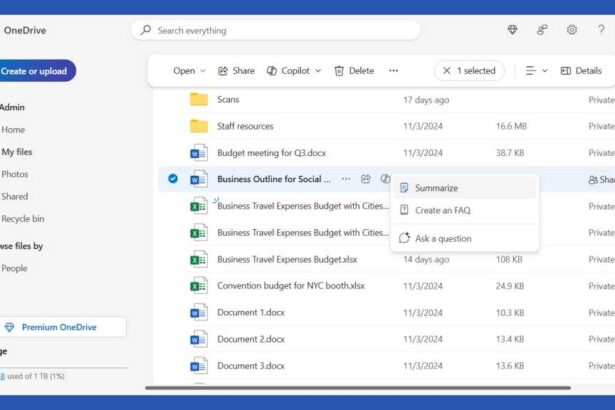This screenshot has height=410, width=615.
Task: Click Delete in the command bar
Action: 354,71
